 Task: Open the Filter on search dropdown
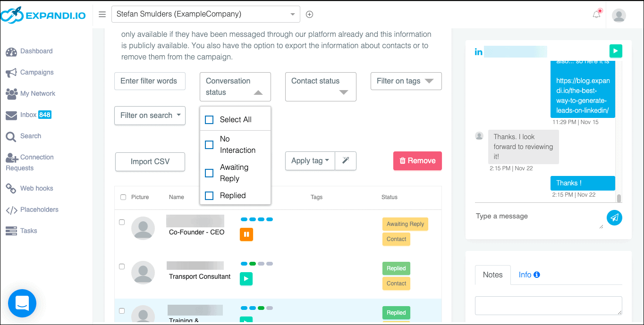point(150,116)
